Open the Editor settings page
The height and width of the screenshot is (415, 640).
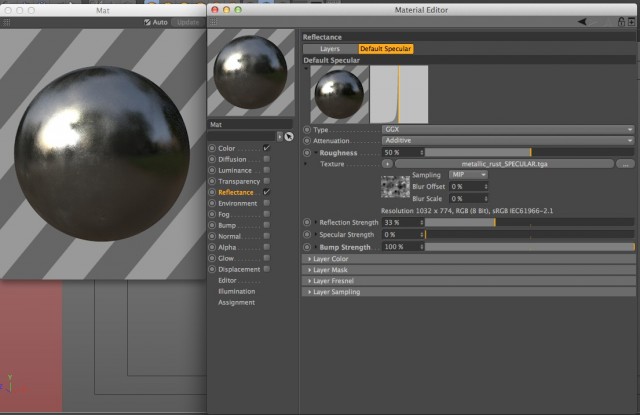click(x=227, y=280)
